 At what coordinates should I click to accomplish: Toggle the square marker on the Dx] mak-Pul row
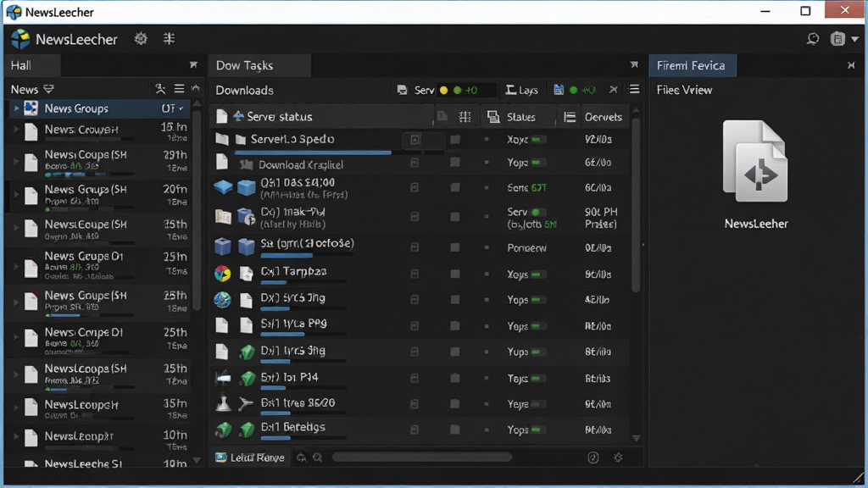click(454, 217)
